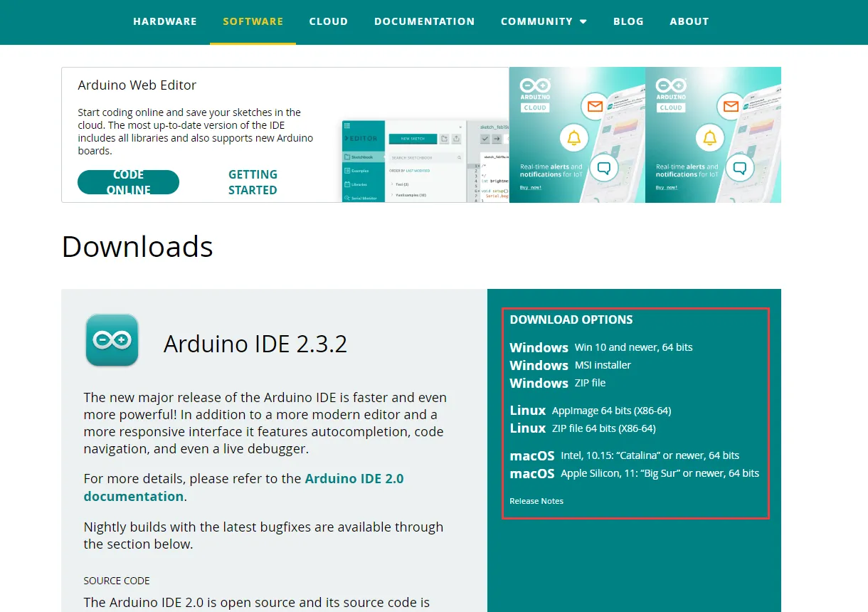Open the Community dropdown menu
This screenshot has width=868, height=612.
point(544,21)
